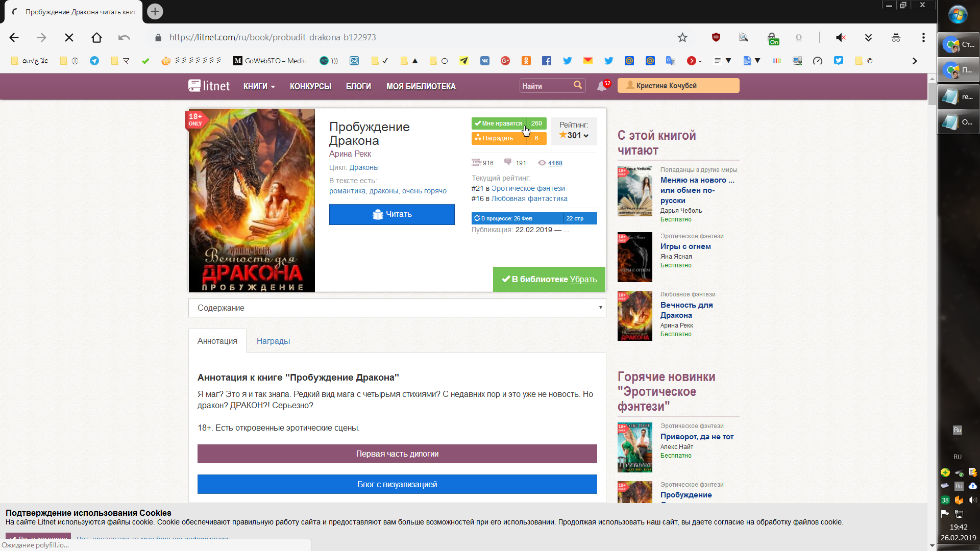The height and width of the screenshot is (551, 980).
Task: Open the Facebook bookmark icon
Action: click(x=547, y=61)
